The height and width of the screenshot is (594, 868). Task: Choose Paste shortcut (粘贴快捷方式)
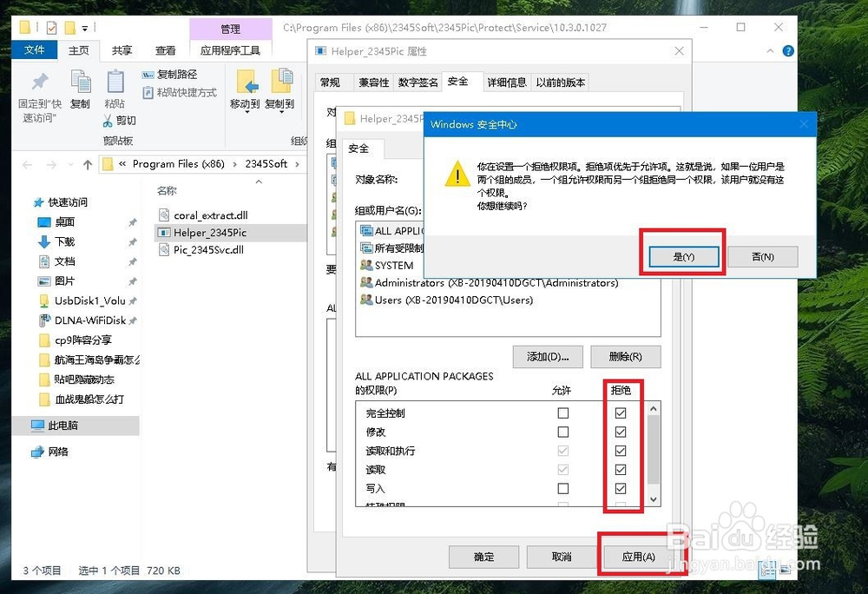[180, 92]
